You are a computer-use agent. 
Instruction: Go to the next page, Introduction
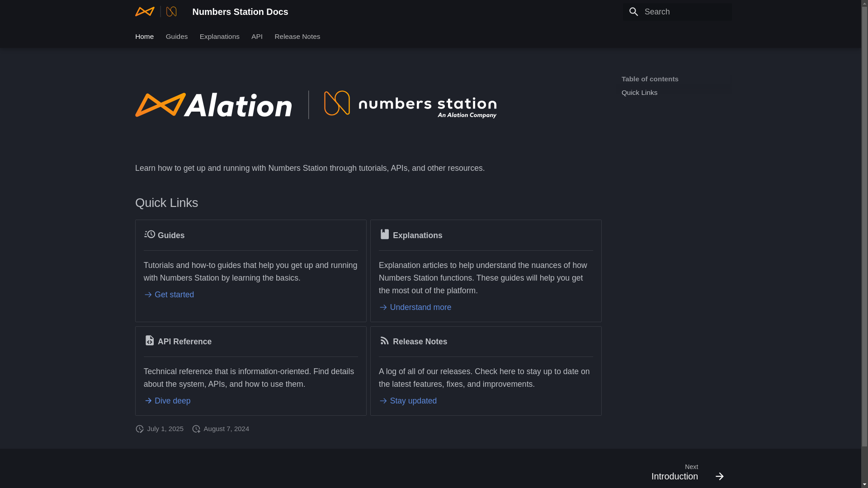tap(687, 472)
